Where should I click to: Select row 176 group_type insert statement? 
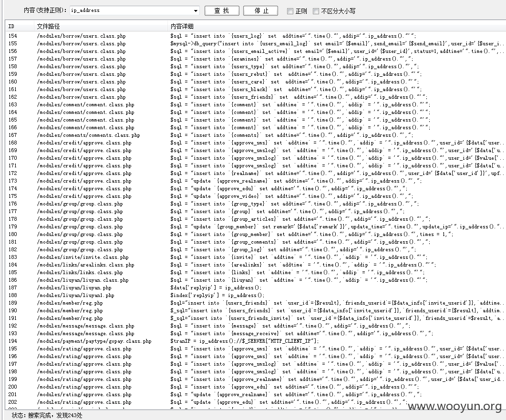coord(295,204)
